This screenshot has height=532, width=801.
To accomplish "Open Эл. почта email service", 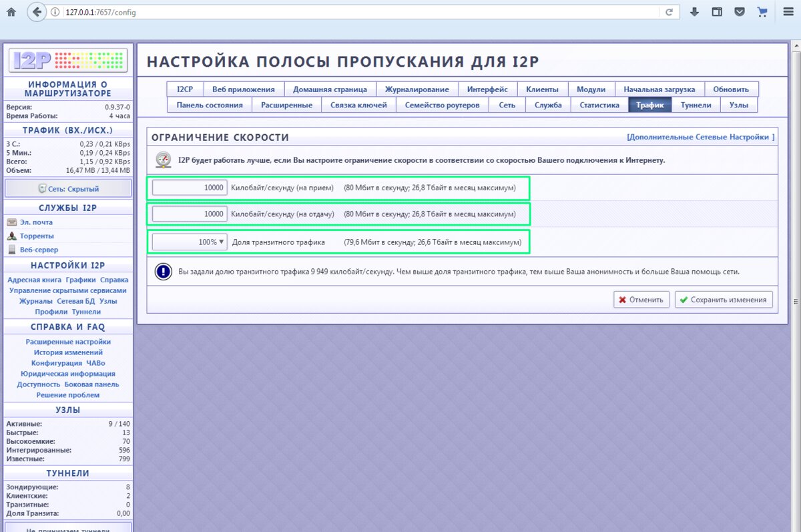I will (x=35, y=222).
